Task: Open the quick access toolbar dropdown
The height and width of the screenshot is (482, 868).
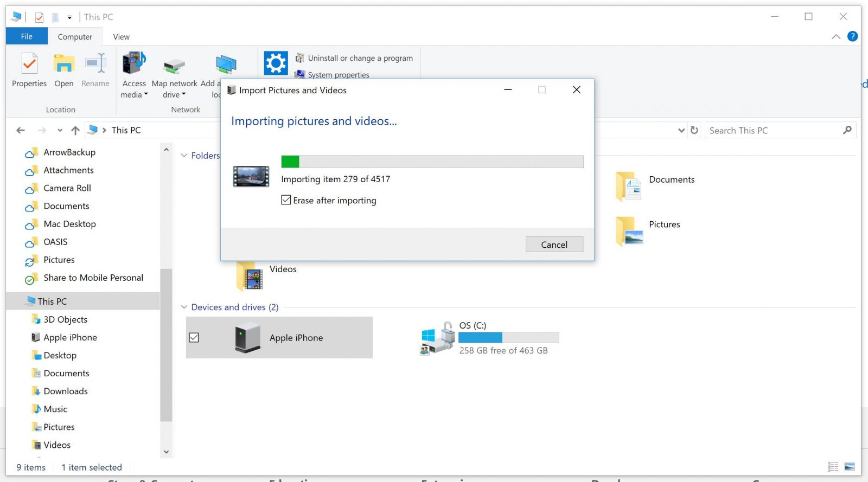Action: [x=69, y=17]
